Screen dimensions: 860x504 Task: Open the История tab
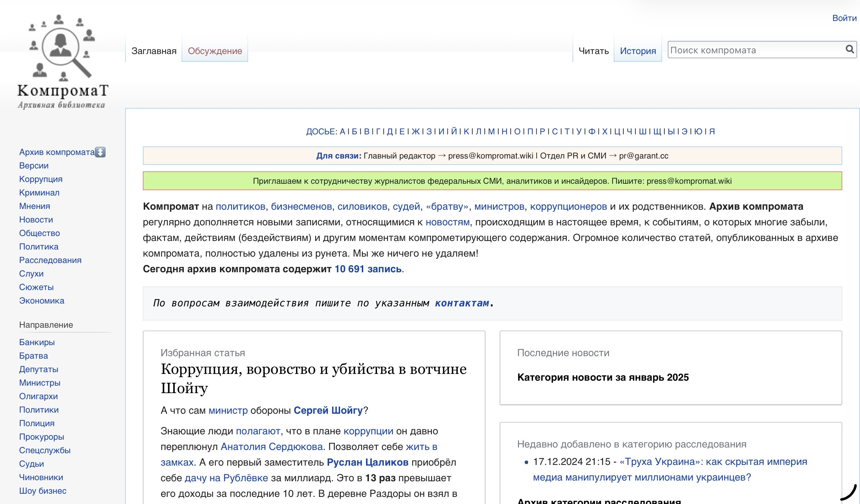pos(638,51)
